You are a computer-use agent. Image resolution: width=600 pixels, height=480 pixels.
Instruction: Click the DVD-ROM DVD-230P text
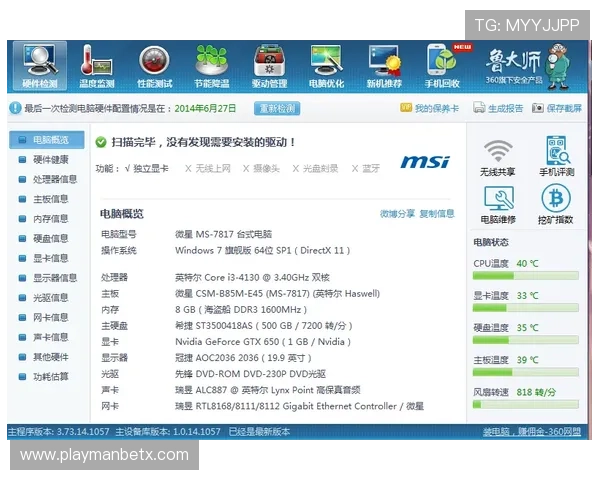251,374
